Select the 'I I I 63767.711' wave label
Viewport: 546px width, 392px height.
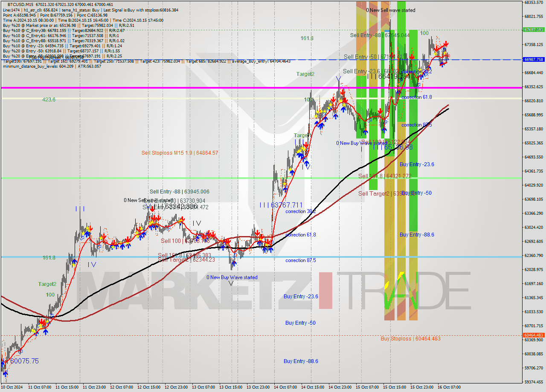pyautogui.click(x=281, y=205)
